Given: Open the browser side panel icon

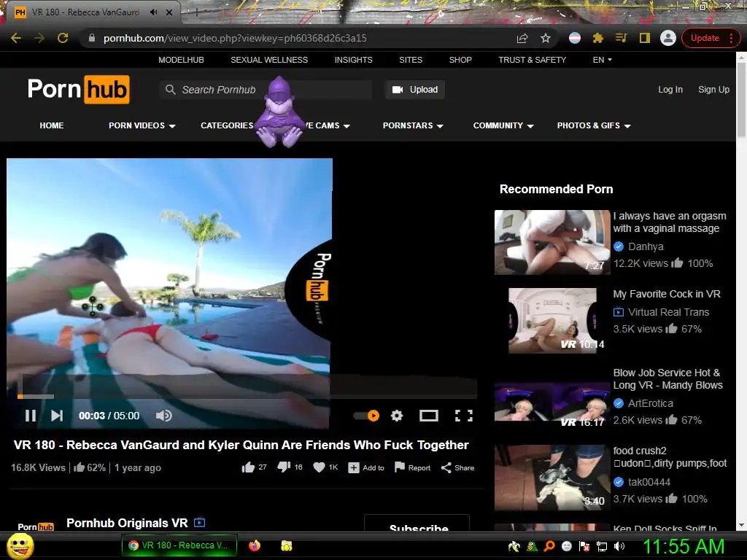Looking at the screenshot, I should tap(645, 38).
